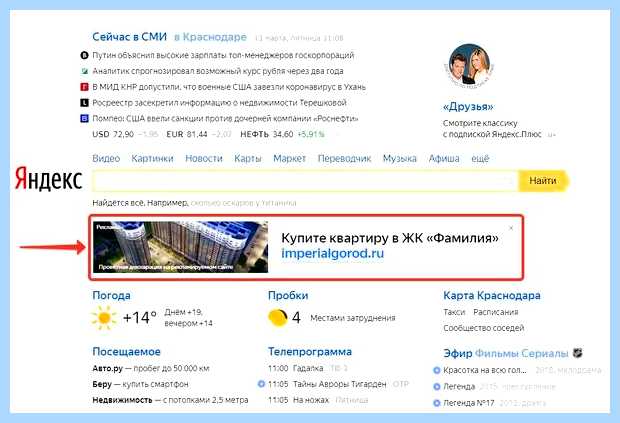Click play icon beside Легенда 2015
This screenshot has height=423, width=620.
tap(437, 387)
